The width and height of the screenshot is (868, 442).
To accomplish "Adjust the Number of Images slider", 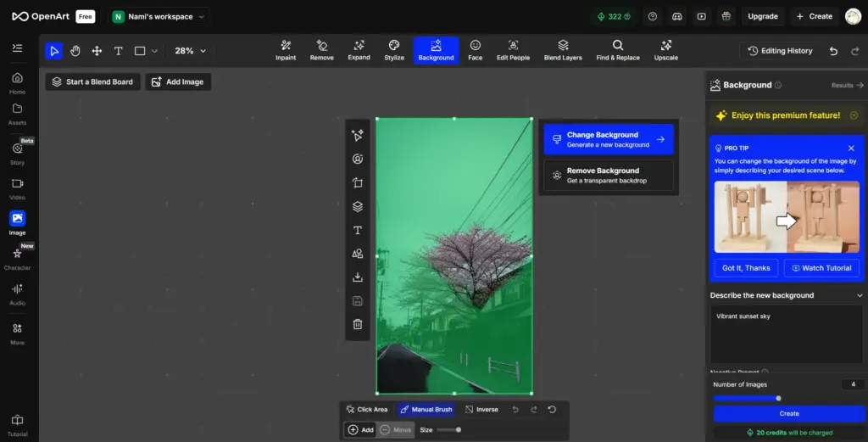I will point(778,398).
